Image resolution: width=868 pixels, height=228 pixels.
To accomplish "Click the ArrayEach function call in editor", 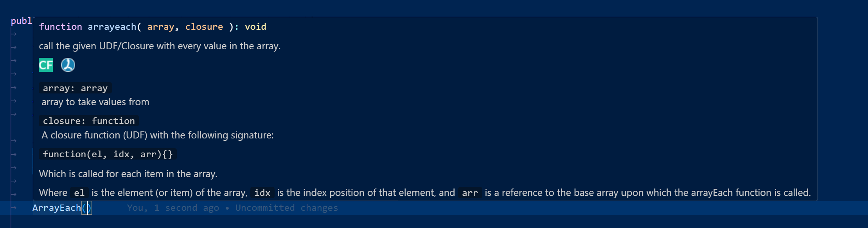I will point(57,208).
